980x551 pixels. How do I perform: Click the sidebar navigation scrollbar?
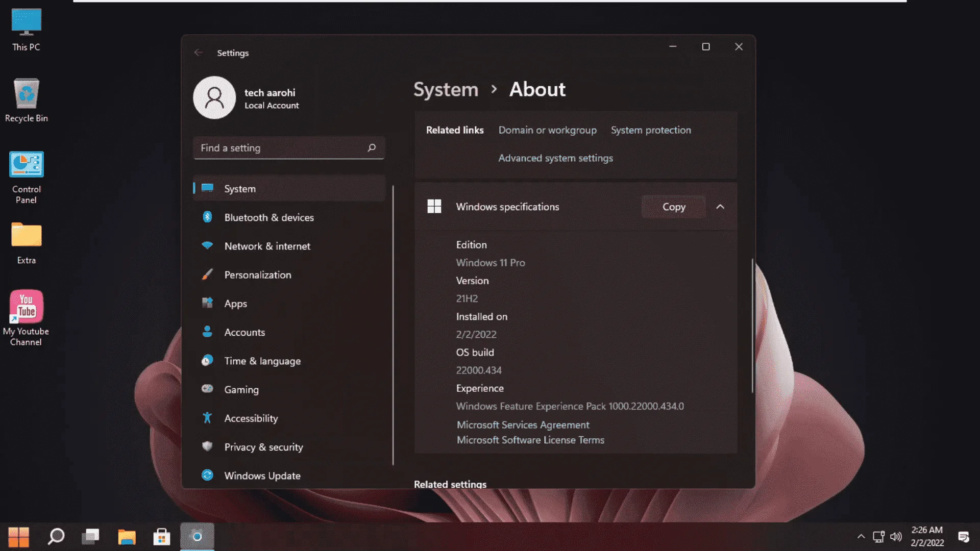393,325
